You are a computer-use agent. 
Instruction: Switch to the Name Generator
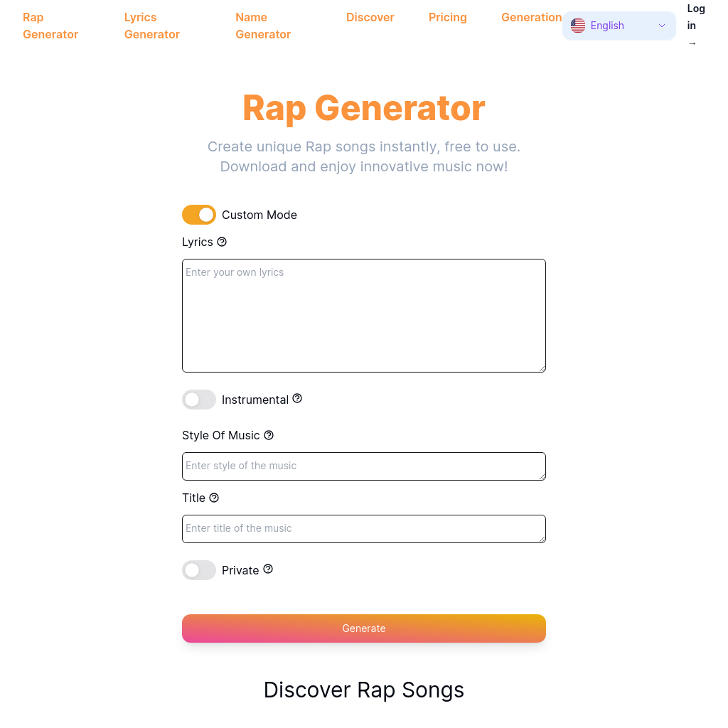(x=263, y=26)
